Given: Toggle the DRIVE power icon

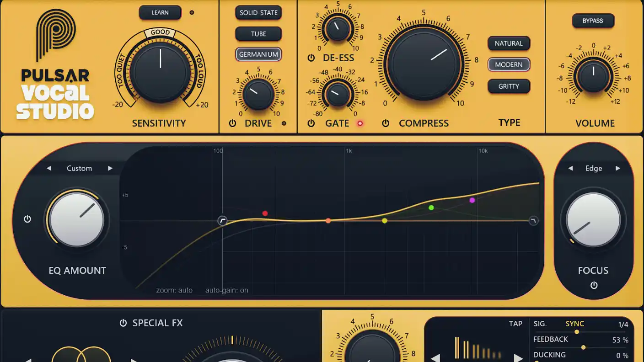Looking at the screenshot, I should 233,123.
